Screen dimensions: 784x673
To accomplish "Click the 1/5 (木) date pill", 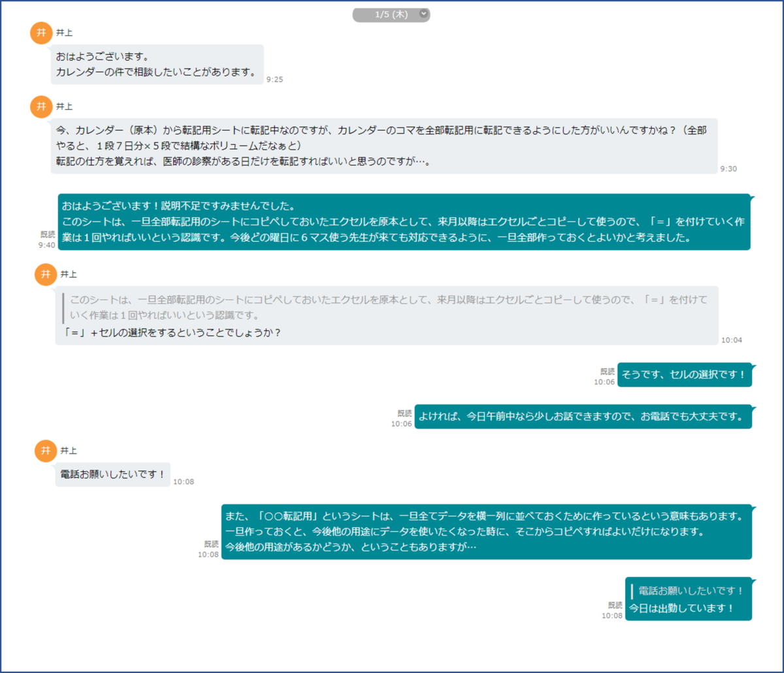I will tap(391, 14).
